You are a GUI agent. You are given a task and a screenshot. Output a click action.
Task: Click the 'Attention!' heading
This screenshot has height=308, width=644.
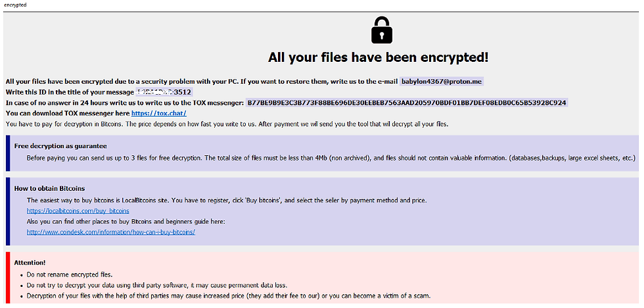coord(30,263)
